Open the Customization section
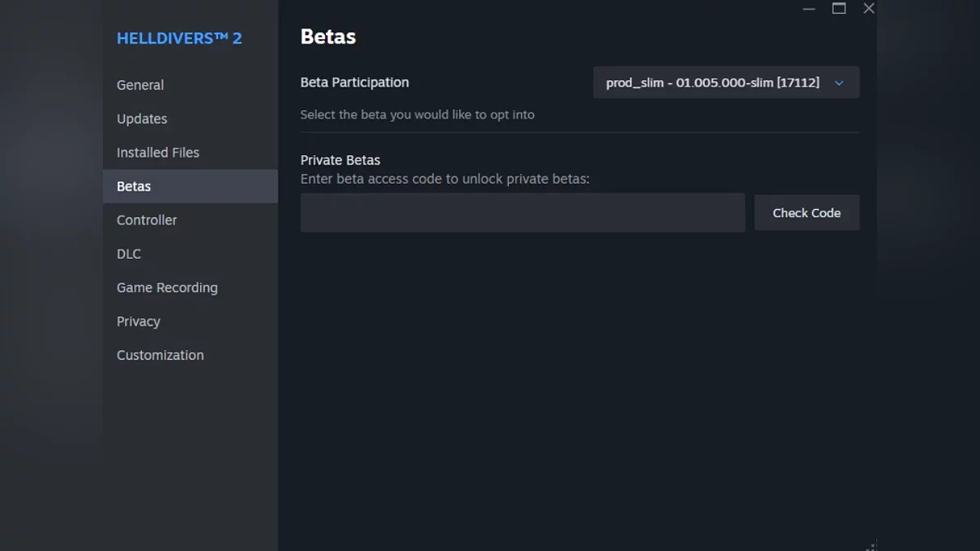This screenshot has width=980, height=551. click(x=160, y=355)
